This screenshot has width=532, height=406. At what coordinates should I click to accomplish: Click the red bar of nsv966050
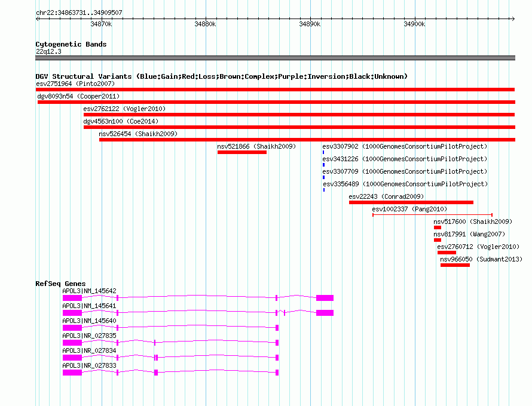coord(455,265)
